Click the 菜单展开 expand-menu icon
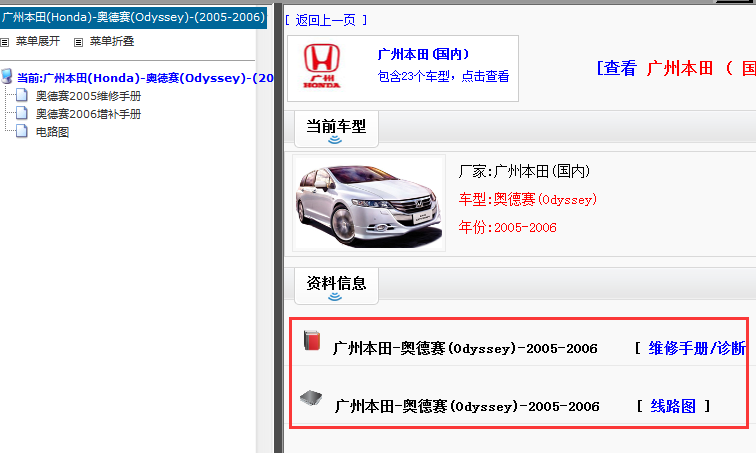Image resolution: width=756 pixels, height=453 pixels. 5,42
